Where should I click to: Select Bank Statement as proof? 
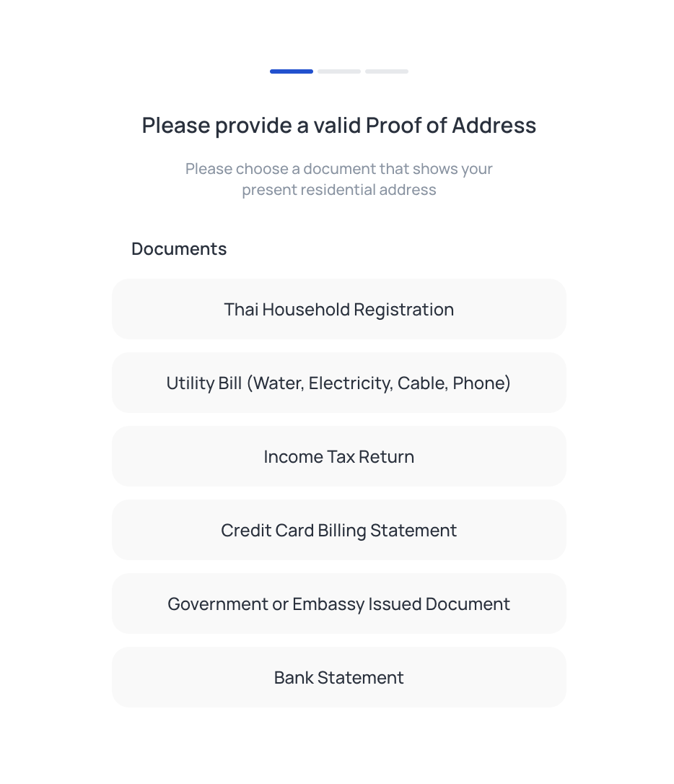tap(338, 677)
